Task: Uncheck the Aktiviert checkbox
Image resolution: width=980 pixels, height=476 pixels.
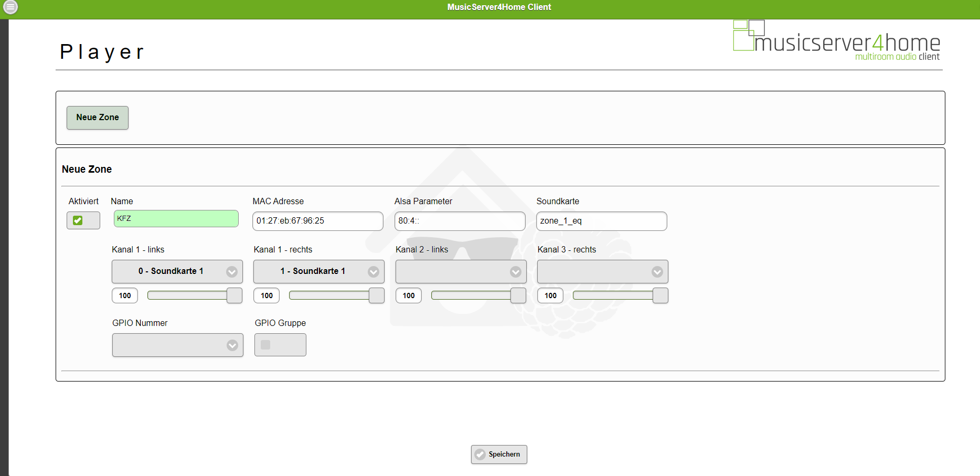Action: point(78,220)
